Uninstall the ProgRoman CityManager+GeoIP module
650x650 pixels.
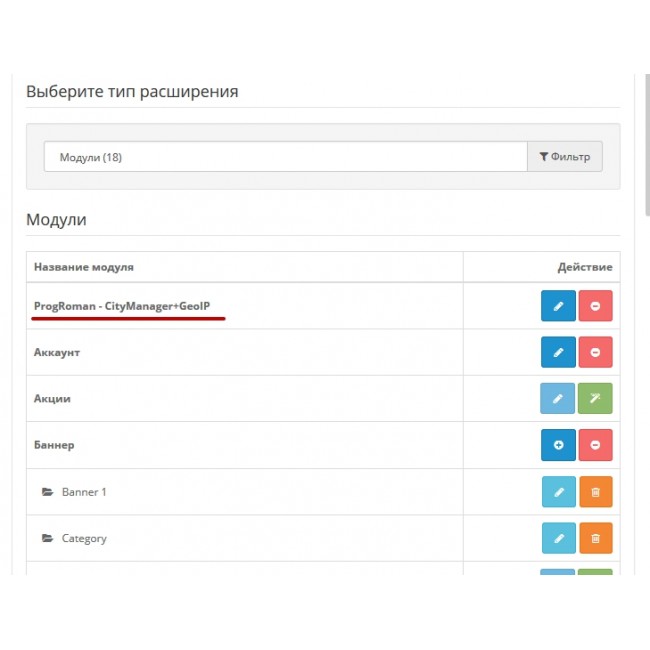[x=595, y=306]
